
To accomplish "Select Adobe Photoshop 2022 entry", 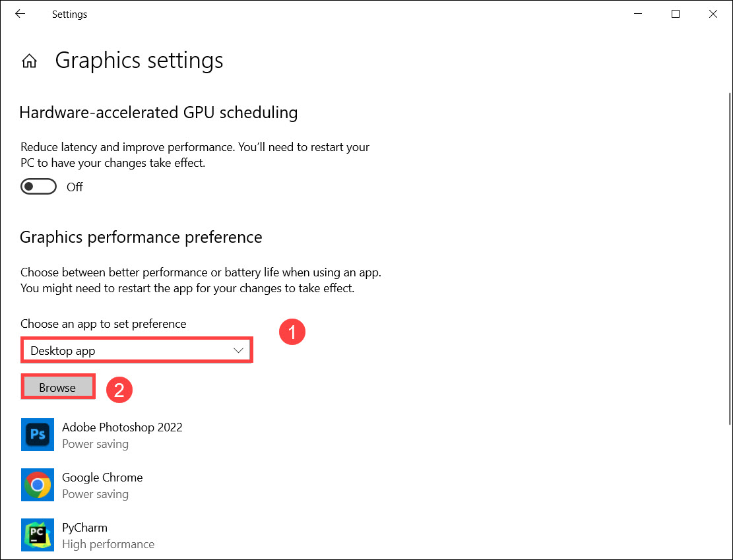I will tap(122, 427).
